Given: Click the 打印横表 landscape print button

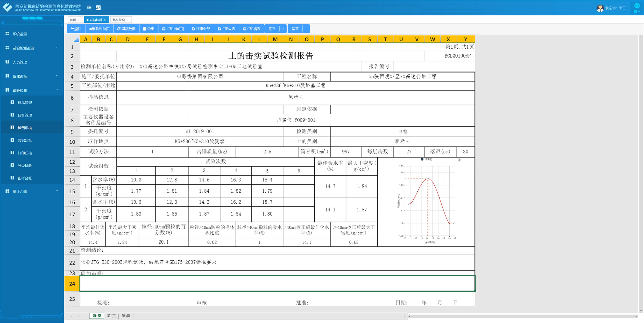Looking at the screenshot, I should point(252,29).
